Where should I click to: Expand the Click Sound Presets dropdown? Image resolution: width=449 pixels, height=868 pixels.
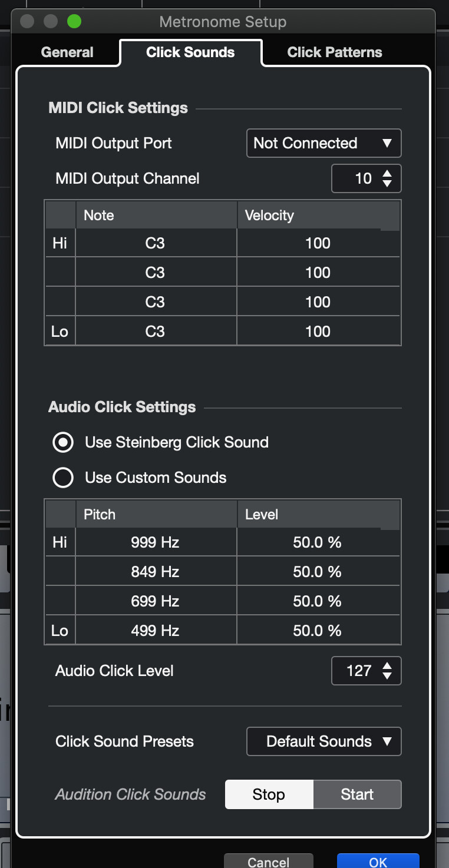click(x=323, y=741)
